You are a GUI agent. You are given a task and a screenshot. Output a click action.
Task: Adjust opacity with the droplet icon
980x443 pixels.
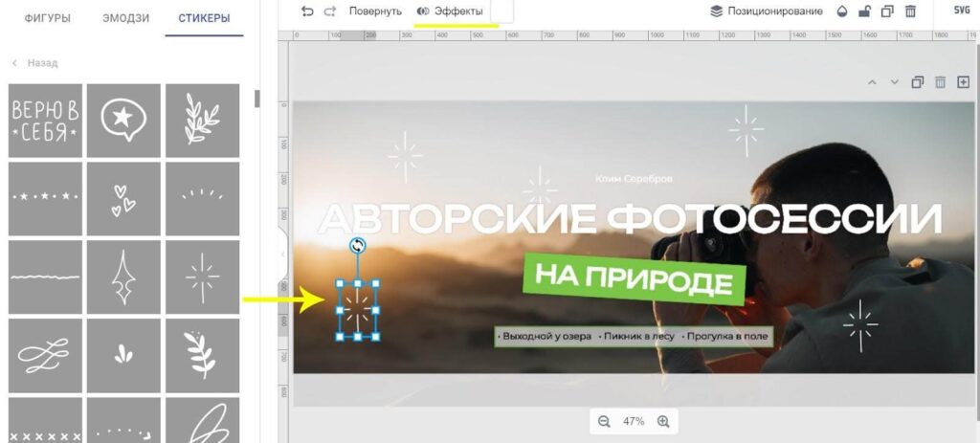click(x=842, y=11)
